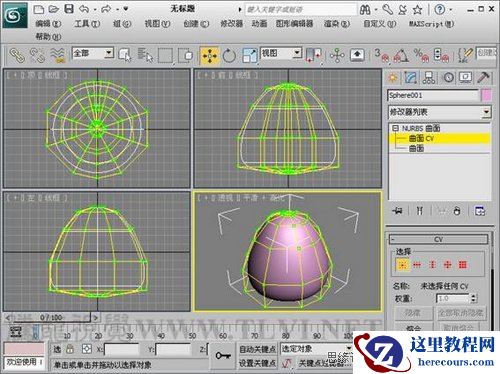
Task: Click the binoculars search icon
Action: pos(365,10)
